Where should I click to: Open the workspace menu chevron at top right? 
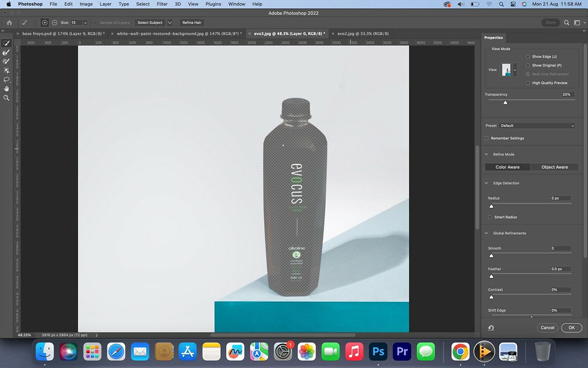[584, 22]
